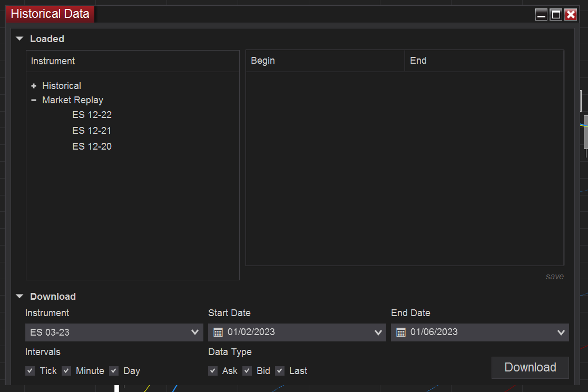Collapse the Download section triangle
The width and height of the screenshot is (588, 392).
tap(20, 296)
